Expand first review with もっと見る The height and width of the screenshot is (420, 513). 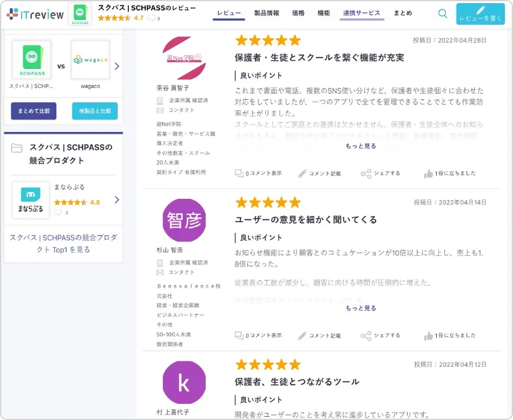point(361,146)
